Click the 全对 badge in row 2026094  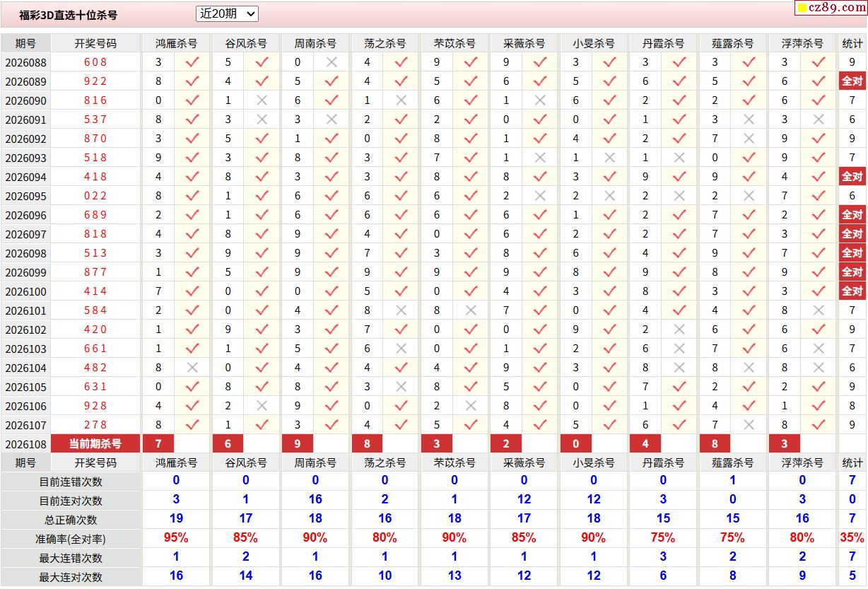pyautogui.click(x=852, y=177)
